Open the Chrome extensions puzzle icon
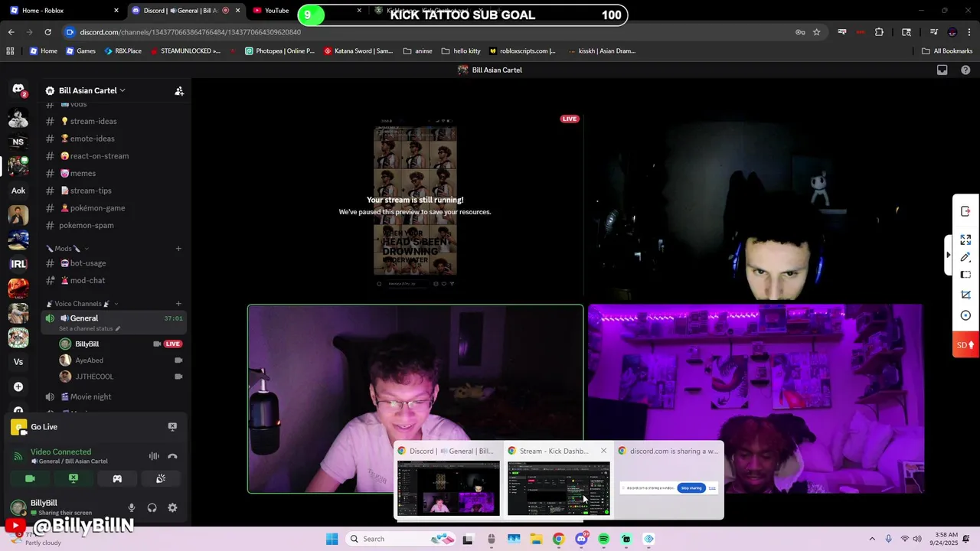Image resolution: width=980 pixels, height=551 pixels. [x=879, y=32]
